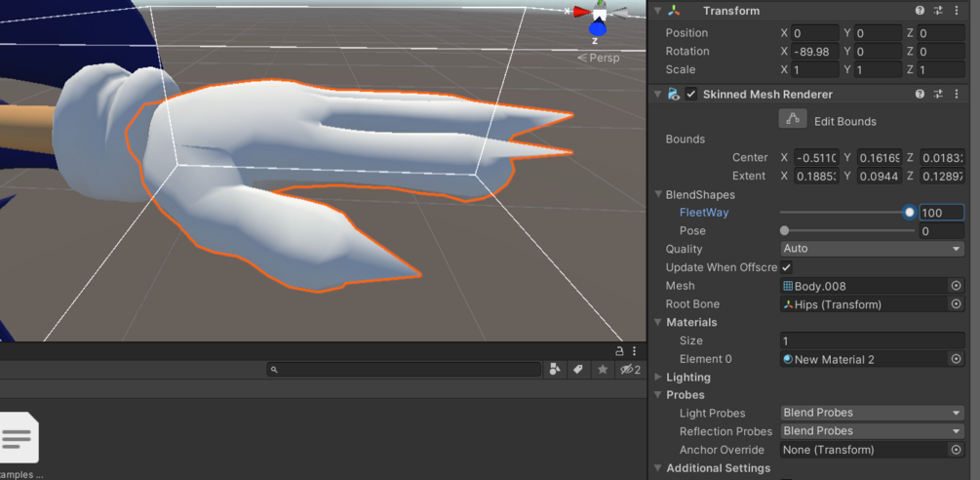The image size is (980, 480).
Task: Open Transform component preset settings icon
Action: click(938, 11)
